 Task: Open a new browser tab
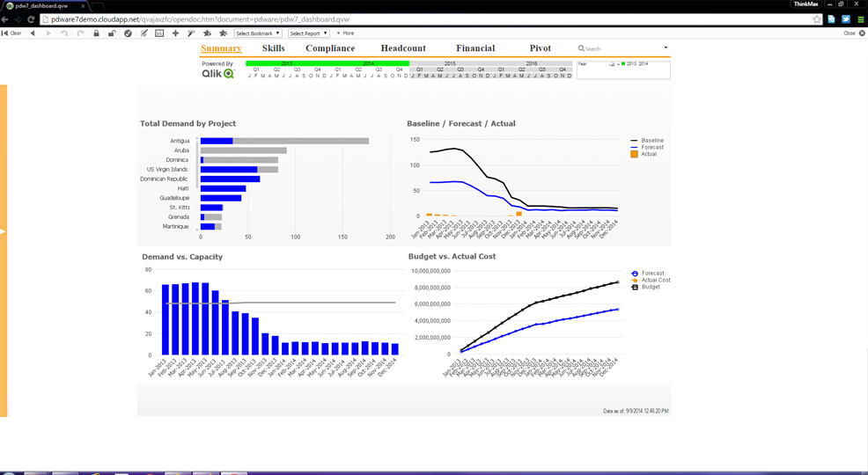click(x=98, y=7)
